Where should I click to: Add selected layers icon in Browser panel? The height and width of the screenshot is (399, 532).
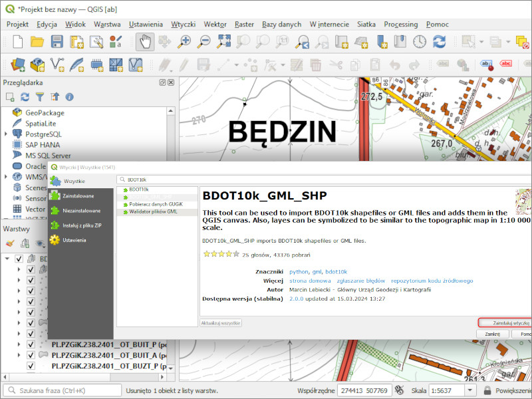point(10,97)
